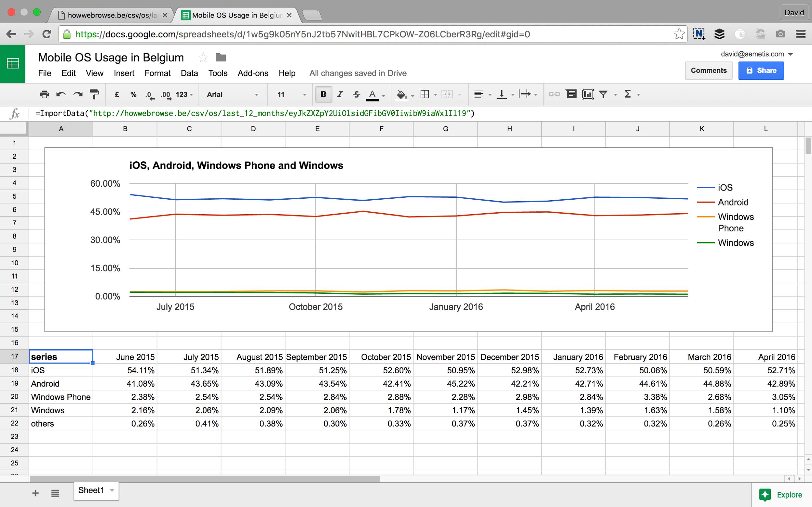Click cell containing Windows Phone label

tap(61, 397)
